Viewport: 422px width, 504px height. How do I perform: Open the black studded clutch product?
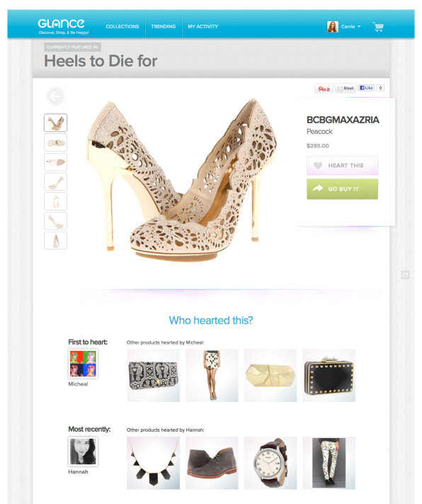pos(329,376)
